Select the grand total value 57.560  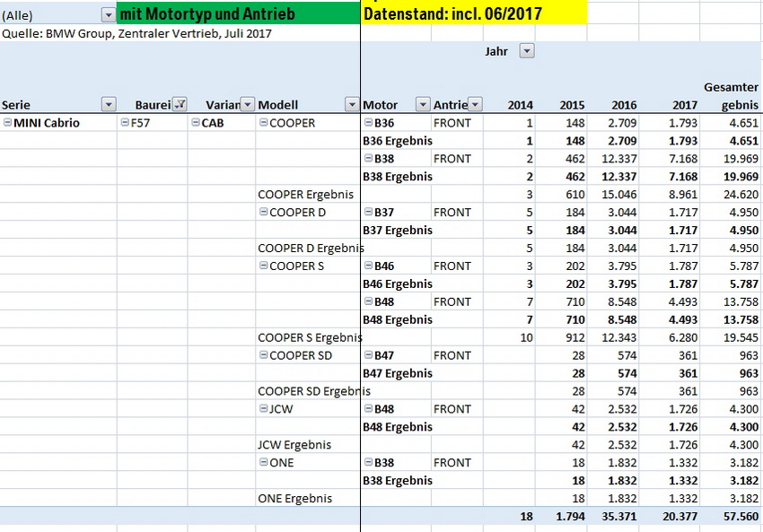(741, 516)
